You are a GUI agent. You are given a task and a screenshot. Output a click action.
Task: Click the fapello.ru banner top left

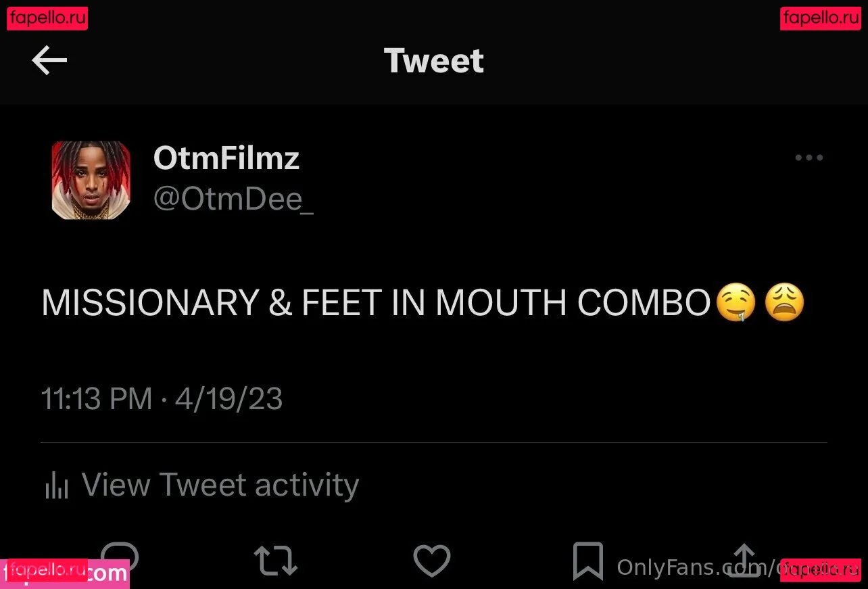[47, 18]
